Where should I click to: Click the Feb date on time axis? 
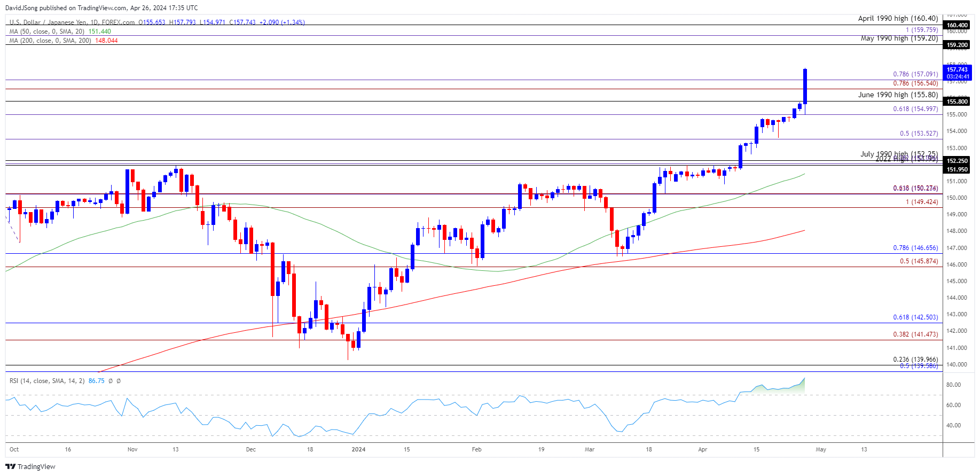pyautogui.click(x=477, y=449)
